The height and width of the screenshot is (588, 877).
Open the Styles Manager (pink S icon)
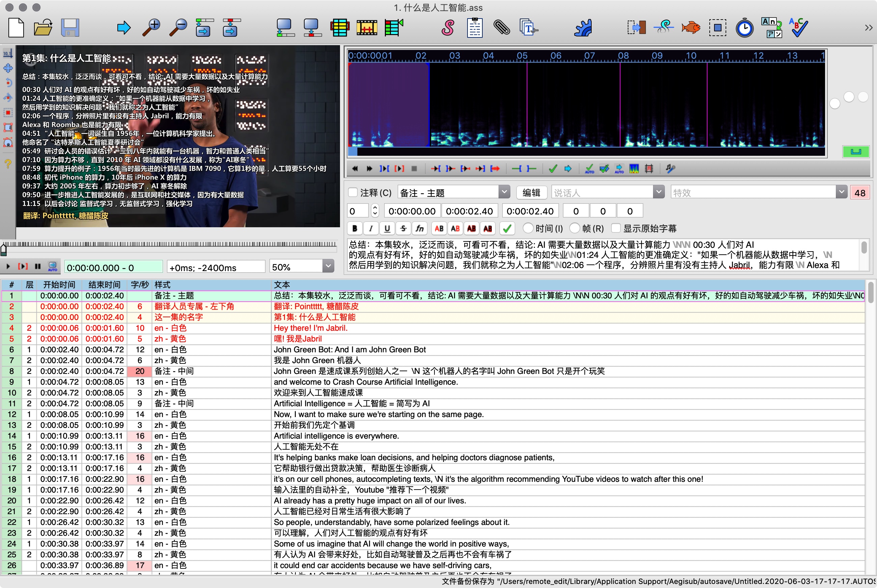click(448, 28)
